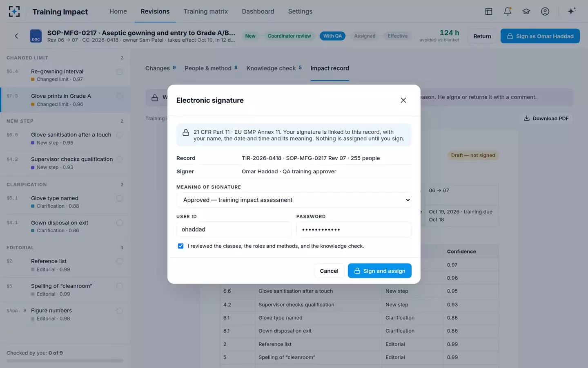Click the Password input field
Viewport: 588px width, 368px height.
pos(354,229)
